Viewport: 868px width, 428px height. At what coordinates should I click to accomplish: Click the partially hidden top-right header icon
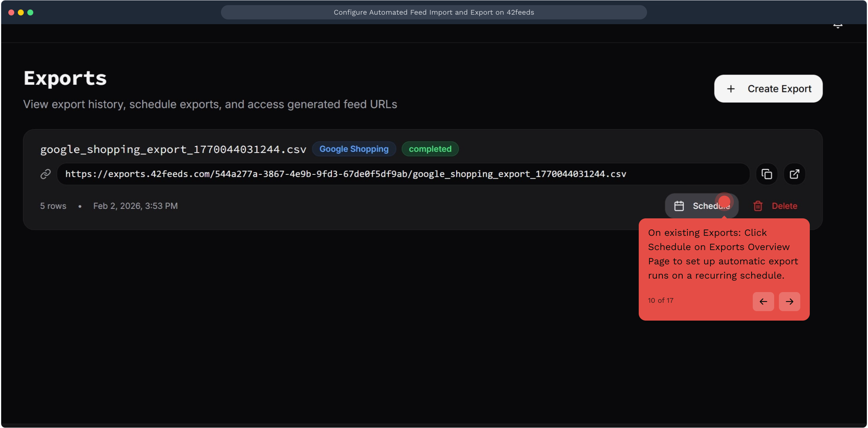pos(838,26)
